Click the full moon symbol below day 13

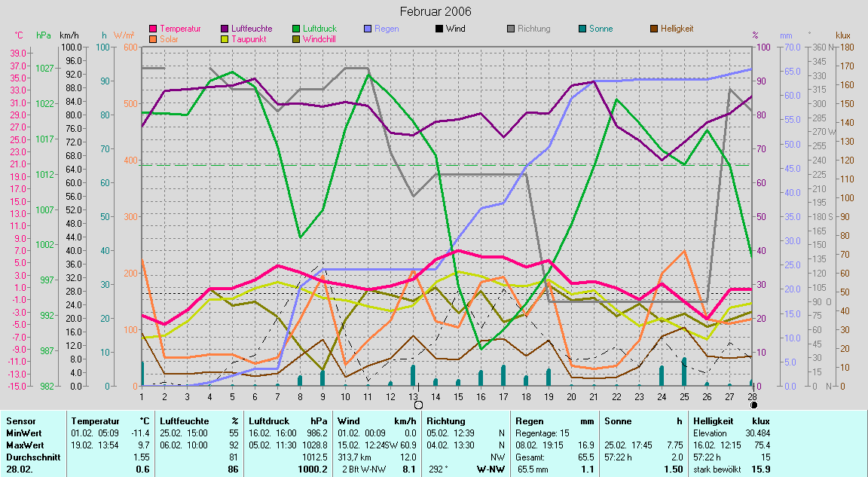418,405
